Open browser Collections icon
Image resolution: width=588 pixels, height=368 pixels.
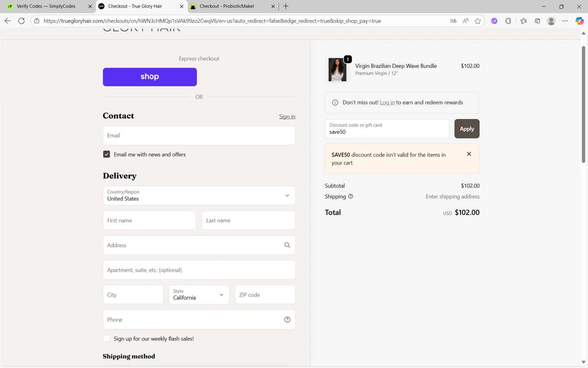tap(537, 21)
